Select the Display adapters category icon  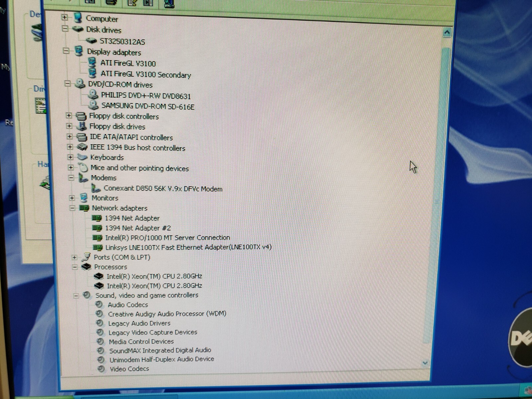[x=79, y=51]
